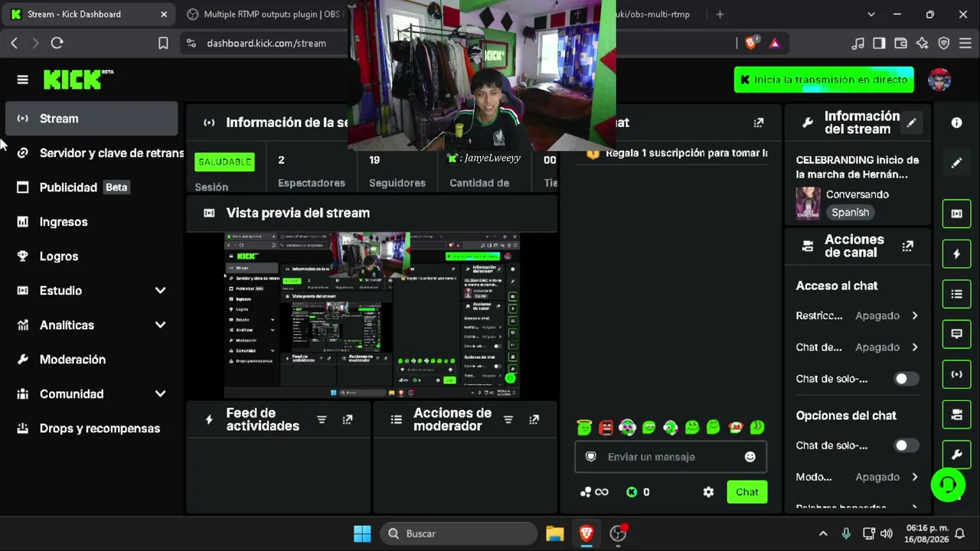Click the shield badge icon in message box
The width and height of the screenshot is (980, 551).
tap(590, 457)
